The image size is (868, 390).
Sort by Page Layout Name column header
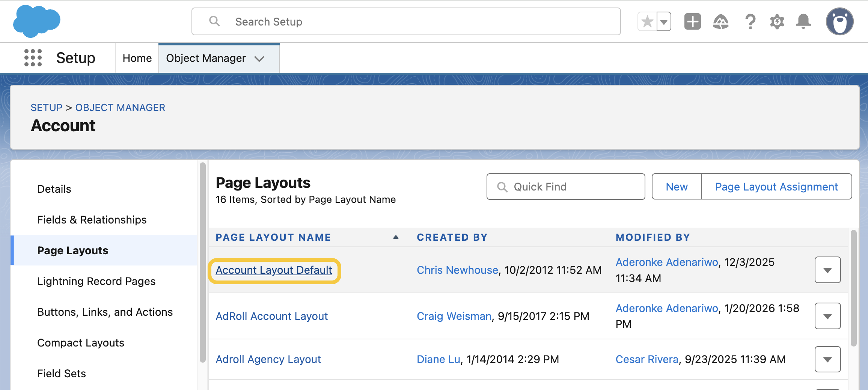click(273, 237)
